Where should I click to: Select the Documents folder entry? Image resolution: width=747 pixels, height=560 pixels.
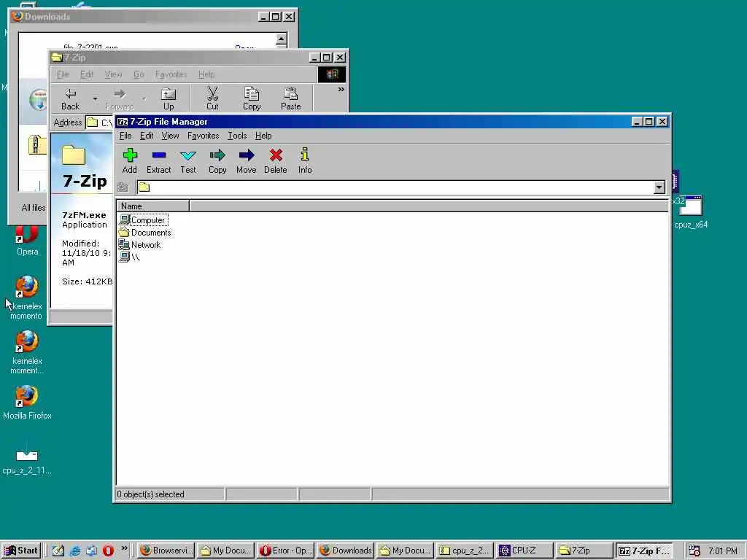click(145, 233)
